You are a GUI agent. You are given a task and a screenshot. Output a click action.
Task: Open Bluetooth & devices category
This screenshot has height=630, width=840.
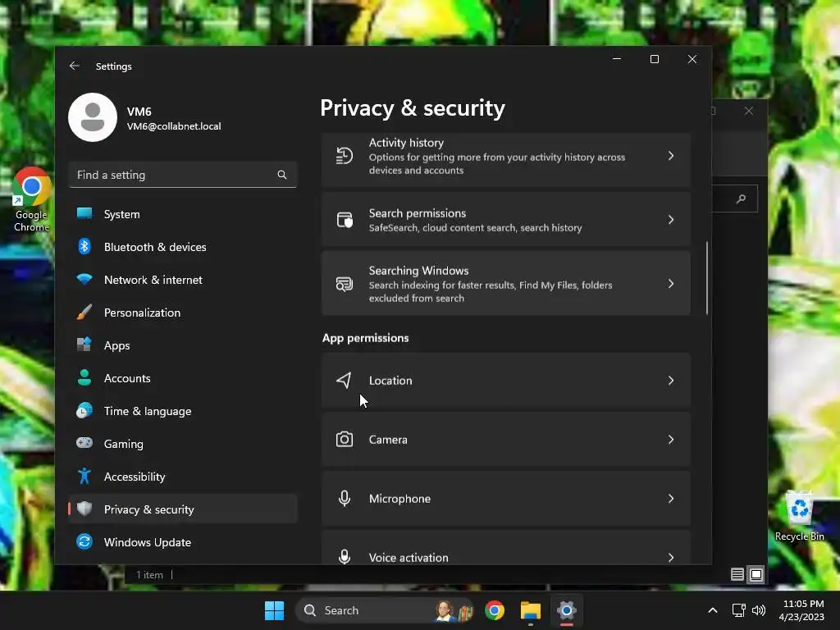(183, 247)
